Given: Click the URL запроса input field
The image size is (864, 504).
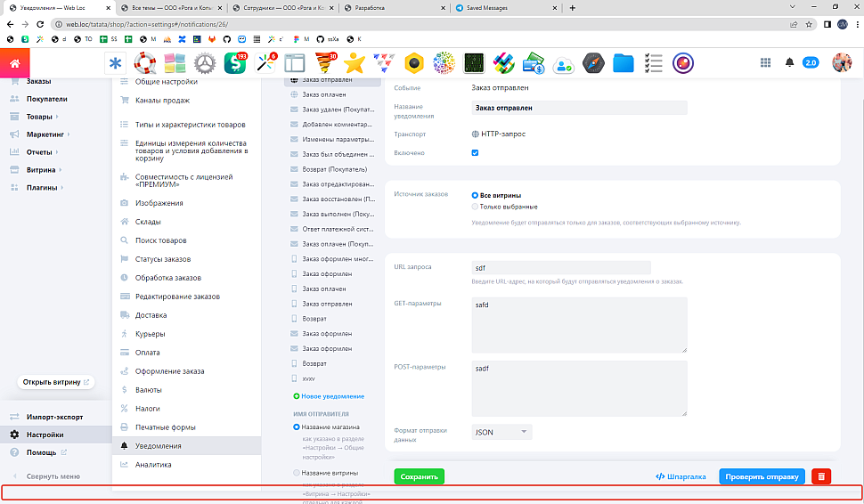Looking at the screenshot, I should click(561, 267).
